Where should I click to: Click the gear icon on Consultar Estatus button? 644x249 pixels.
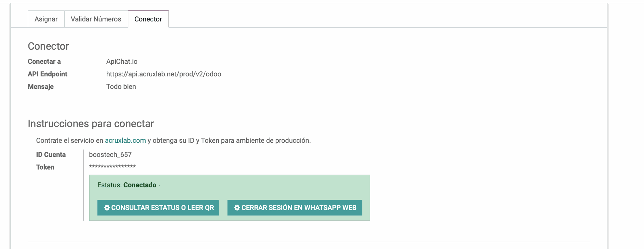point(107,208)
